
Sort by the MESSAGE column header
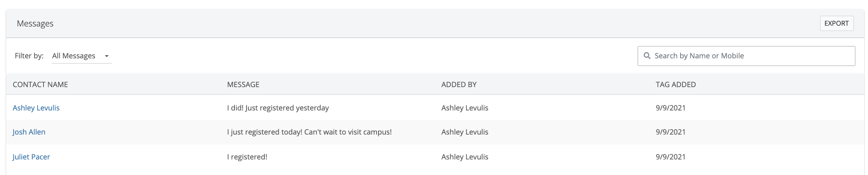(243, 84)
